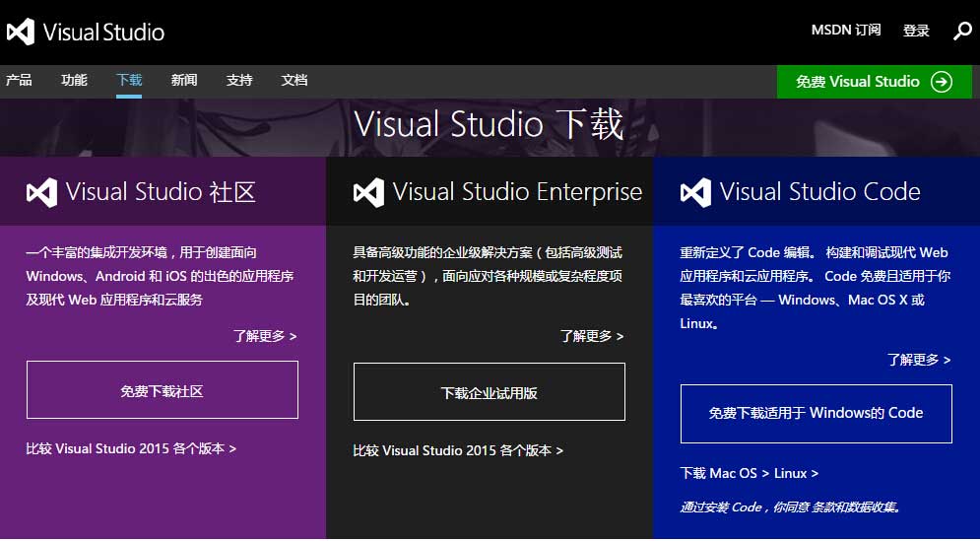Click the 登录 sign-in link
This screenshot has width=980, height=541.
916,31
